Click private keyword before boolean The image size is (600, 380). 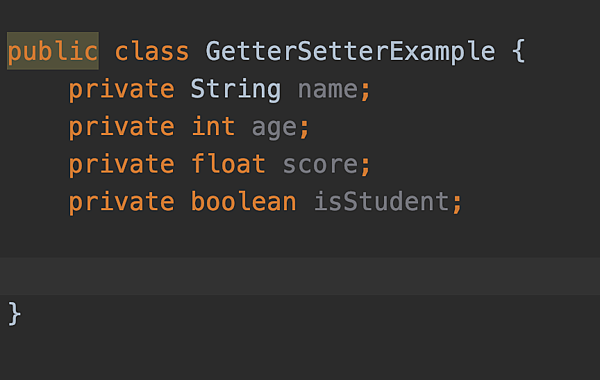[x=121, y=203]
